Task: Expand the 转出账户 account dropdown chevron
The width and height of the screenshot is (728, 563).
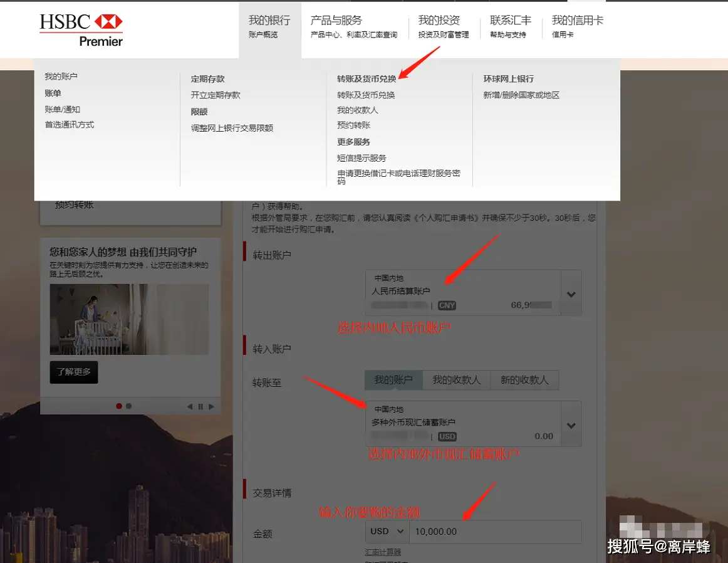Action: pos(571,294)
